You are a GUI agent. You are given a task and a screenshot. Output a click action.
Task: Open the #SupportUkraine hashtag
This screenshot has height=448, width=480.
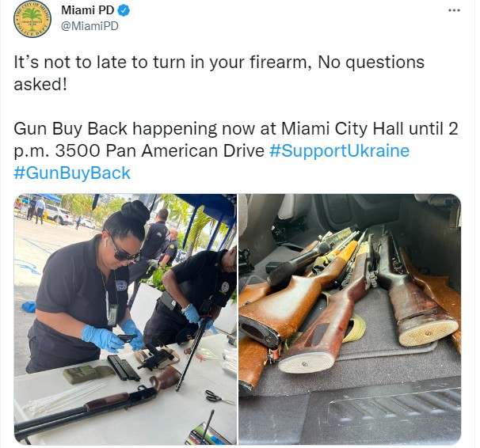point(339,150)
